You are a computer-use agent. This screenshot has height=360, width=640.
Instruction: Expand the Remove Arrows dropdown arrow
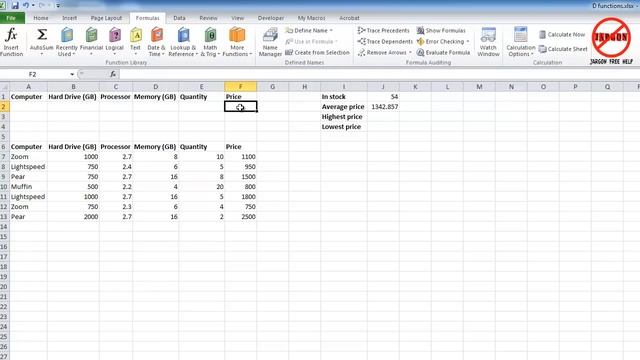click(410, 53)
